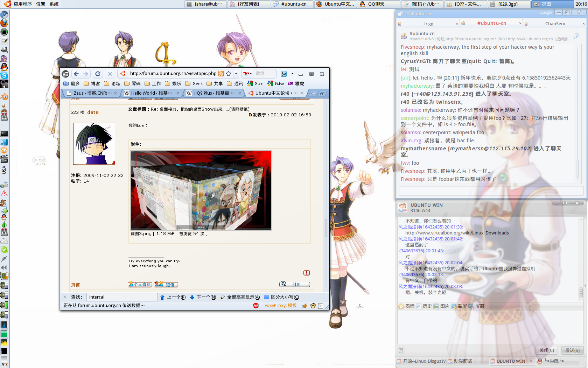Switch to HQ9 Plus wiki tab
The width and height of the screenshot is (588, 368).
coord(213,93)
